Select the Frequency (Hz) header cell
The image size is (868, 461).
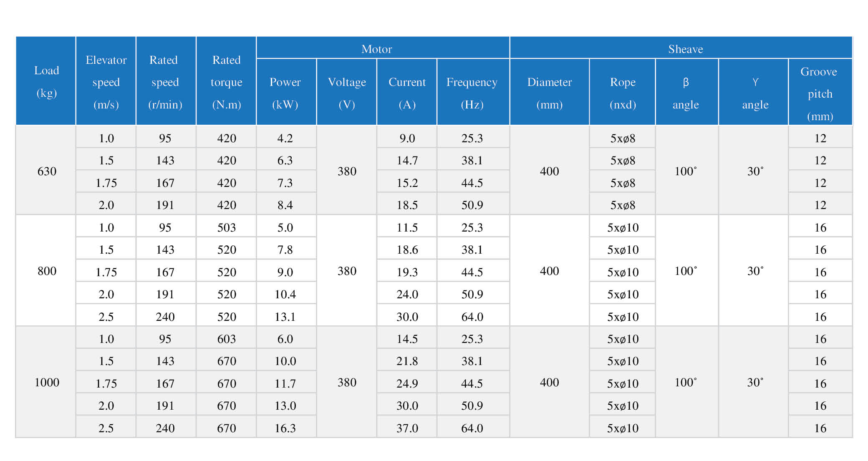pos(473,92)
